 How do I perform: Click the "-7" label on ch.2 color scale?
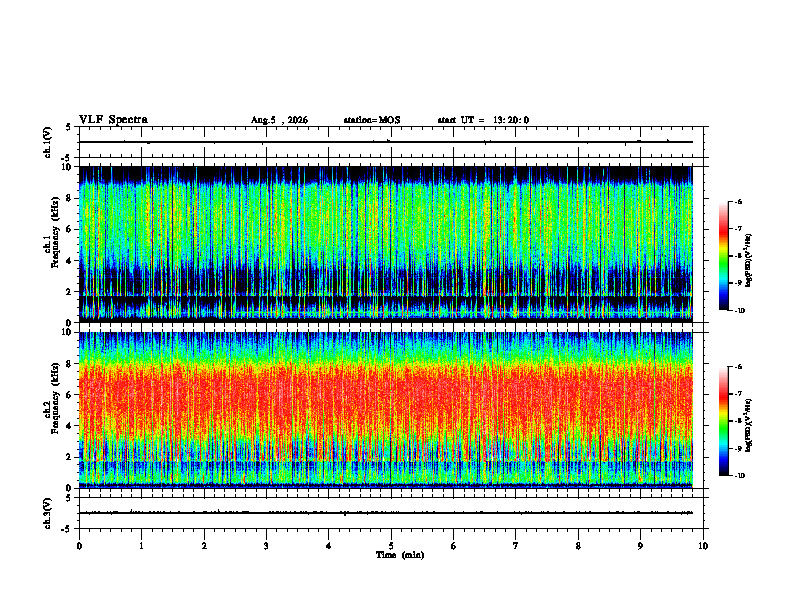738,394
